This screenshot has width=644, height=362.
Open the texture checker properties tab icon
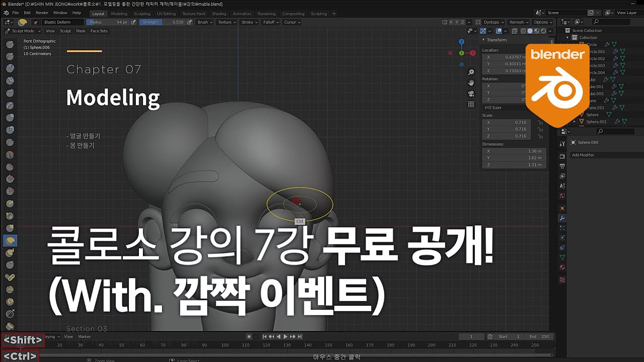click(562, 280)
